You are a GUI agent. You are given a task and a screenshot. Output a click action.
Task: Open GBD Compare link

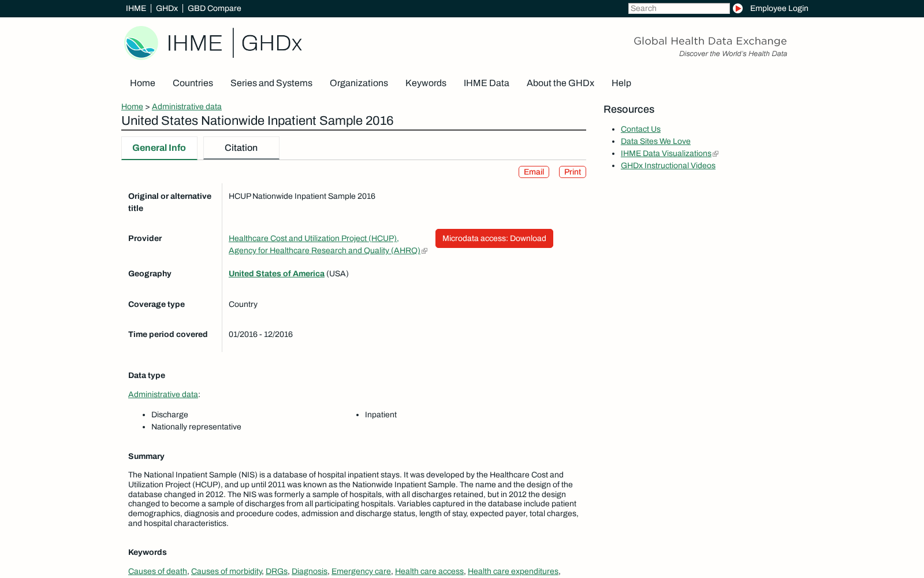click(214, 8)
